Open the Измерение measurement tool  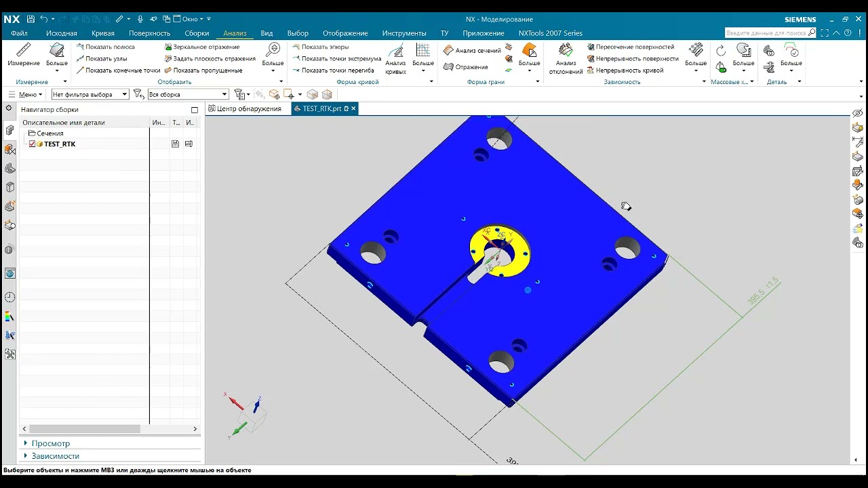[x=24, y=55]
